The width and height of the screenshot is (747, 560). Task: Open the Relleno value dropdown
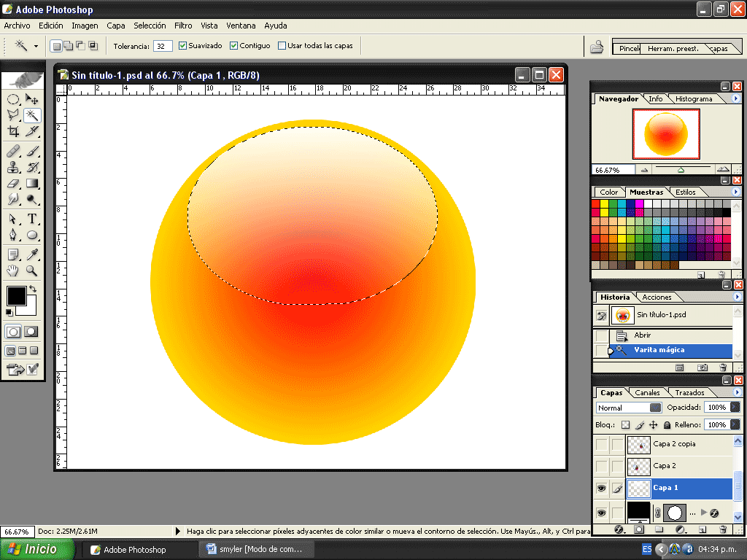point(732,424)
